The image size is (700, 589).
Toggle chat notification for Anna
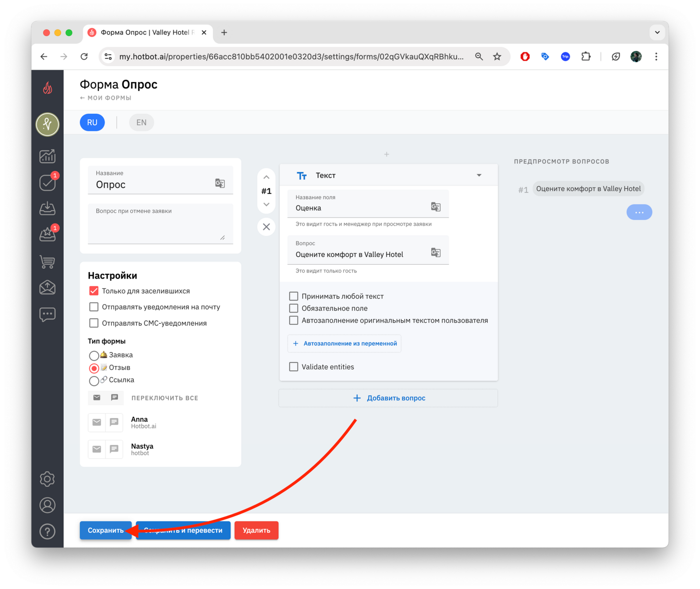(x=114, y=422)
